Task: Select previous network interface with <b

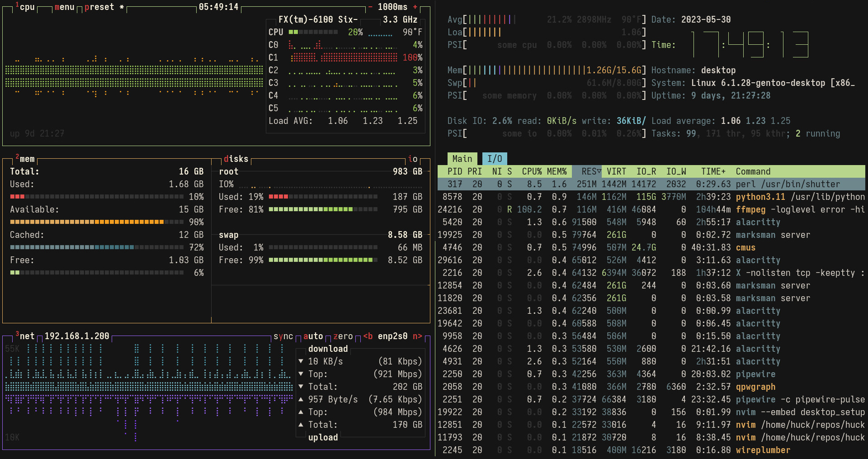Action: 368,336
